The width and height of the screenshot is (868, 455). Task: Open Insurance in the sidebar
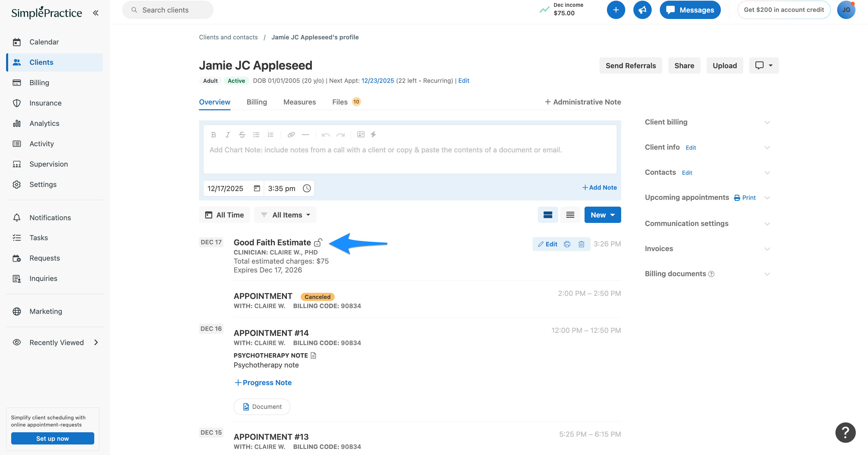coord(55,103)
